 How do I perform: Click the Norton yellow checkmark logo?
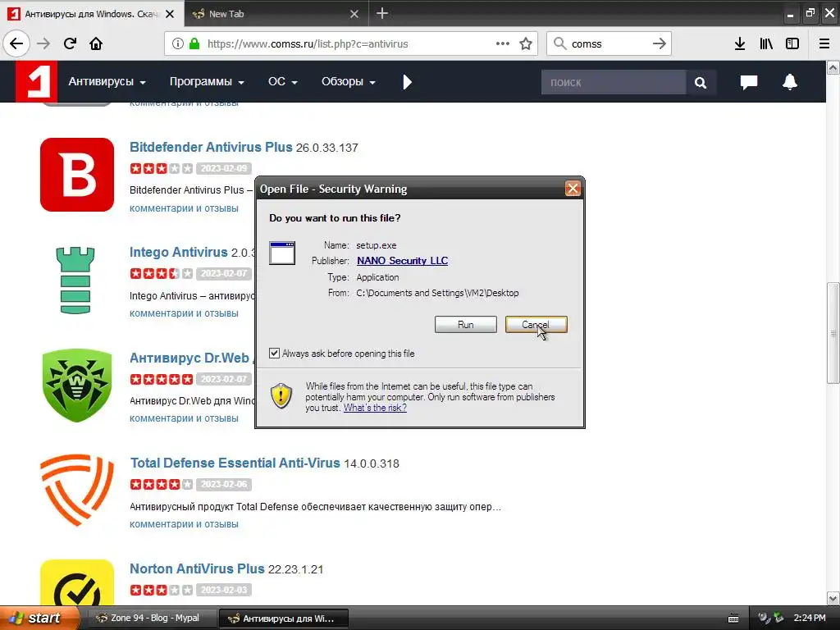pos(76,582)
